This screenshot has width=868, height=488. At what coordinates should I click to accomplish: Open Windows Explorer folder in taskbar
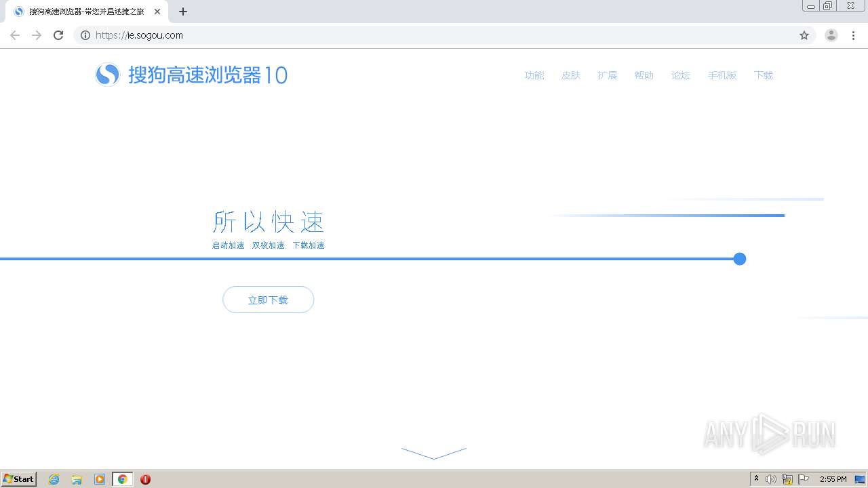(77, 479)
